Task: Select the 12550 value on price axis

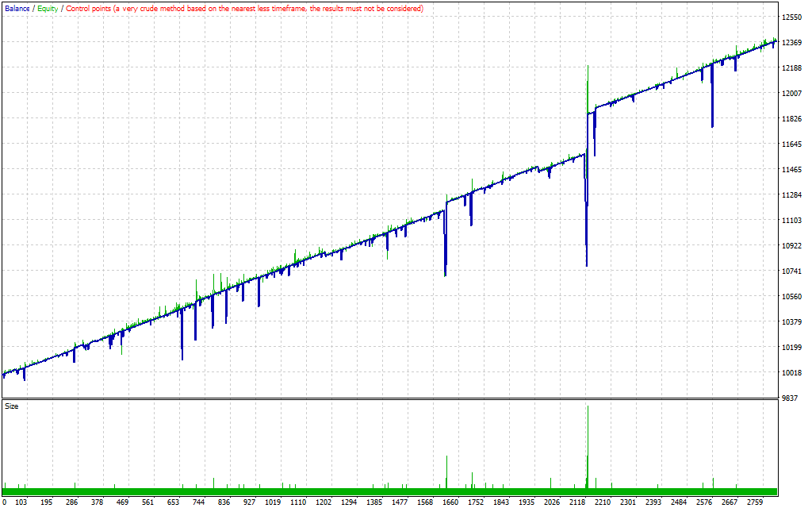Action: point(792,17)
